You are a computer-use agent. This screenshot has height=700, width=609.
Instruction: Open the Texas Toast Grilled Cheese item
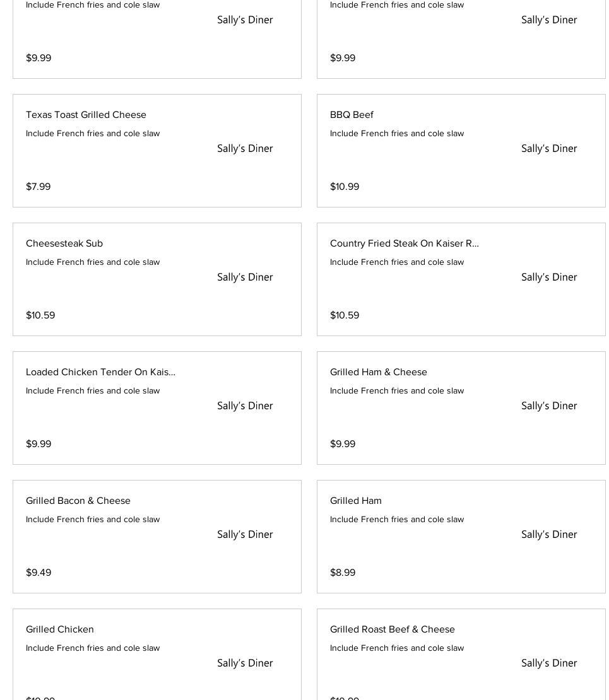coord(86,115)
